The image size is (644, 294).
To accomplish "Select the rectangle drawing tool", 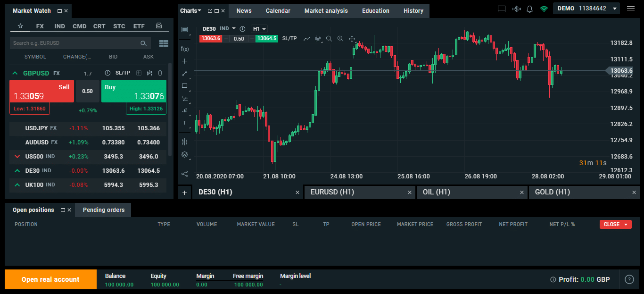I will point(184,85).
